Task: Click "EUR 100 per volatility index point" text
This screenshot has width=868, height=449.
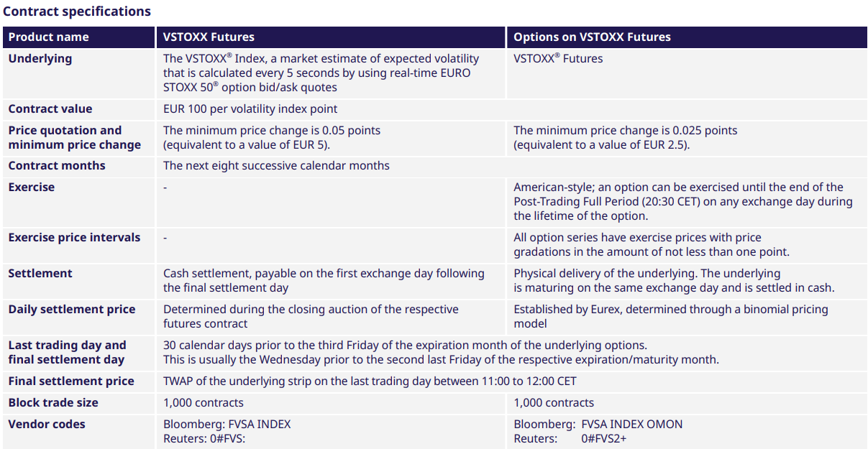Action: point(250,109)
